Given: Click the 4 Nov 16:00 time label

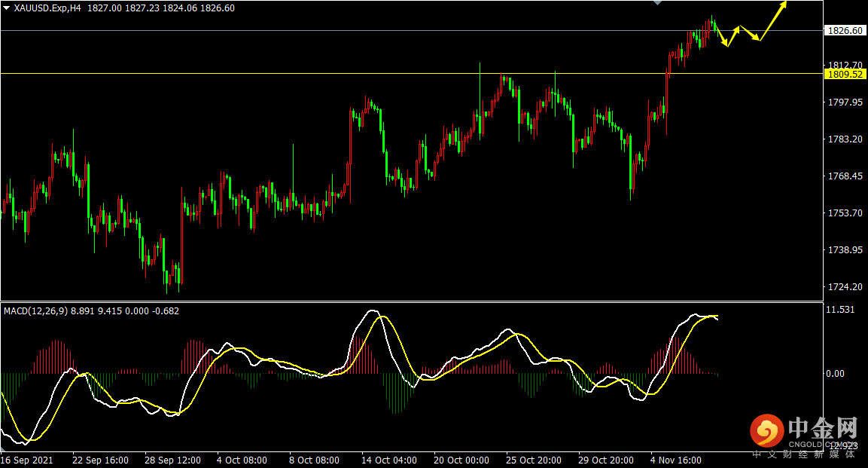Looking at the screenshot, I should 675,460.
